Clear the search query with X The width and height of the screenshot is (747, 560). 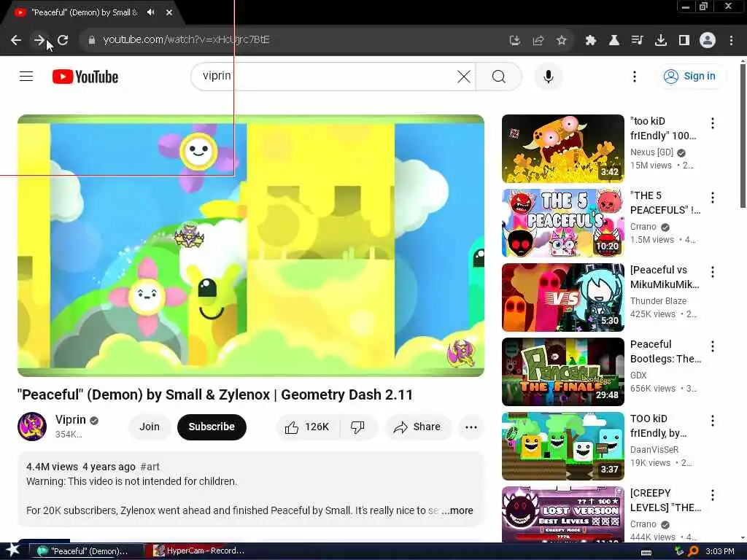(463, 76)
